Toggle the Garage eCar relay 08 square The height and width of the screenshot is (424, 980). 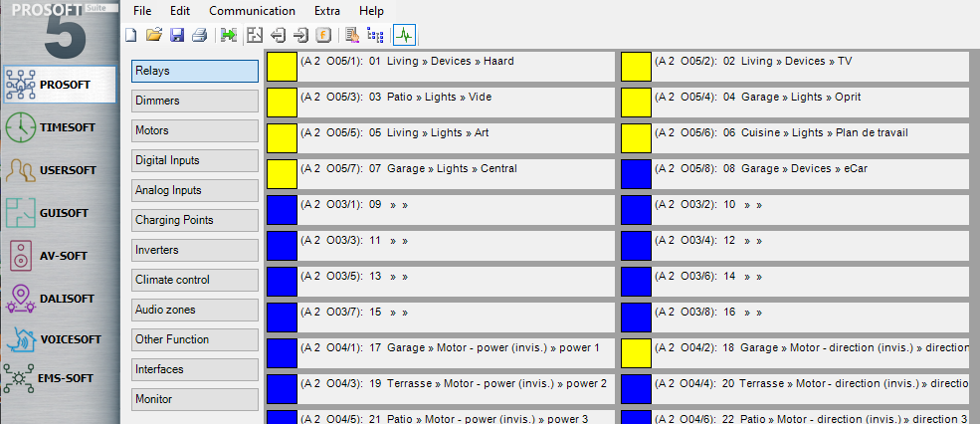636,174
